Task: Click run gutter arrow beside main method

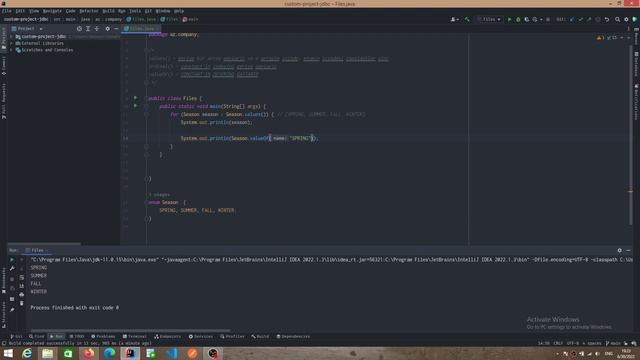Action: coord(135,106)
